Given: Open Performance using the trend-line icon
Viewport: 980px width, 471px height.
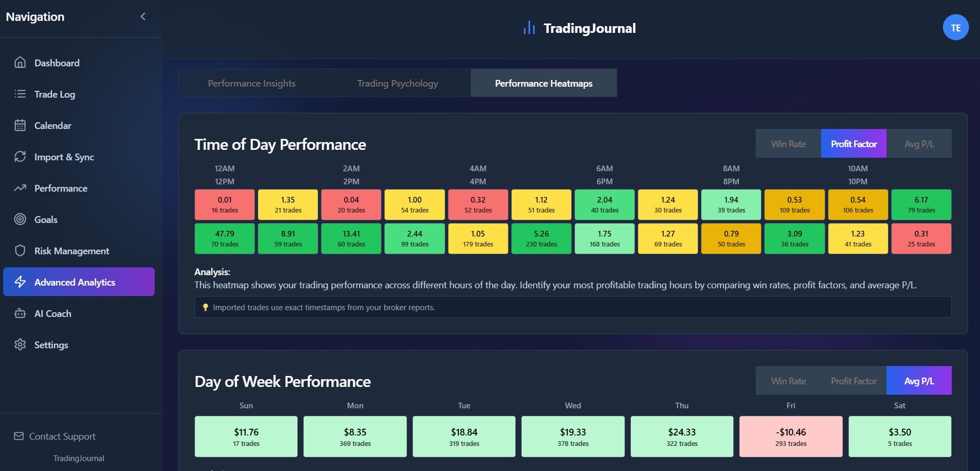Looking at the screenshot, I should pos(19,188).
